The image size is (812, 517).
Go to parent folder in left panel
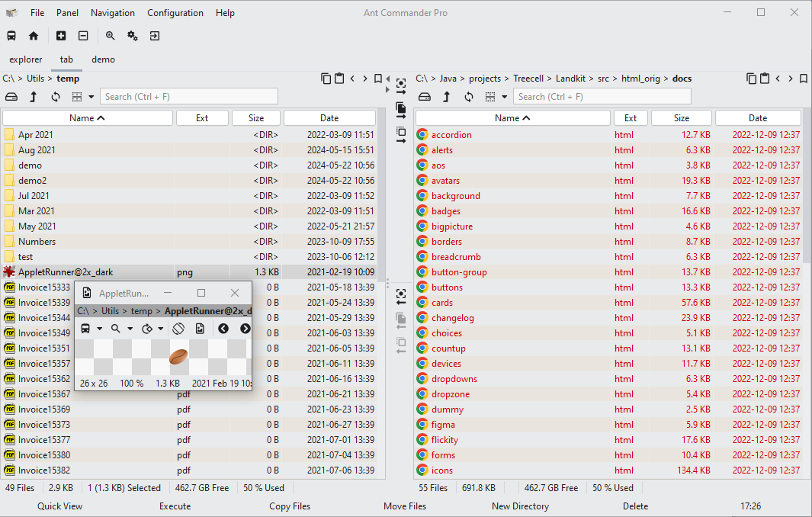(x=34, y=97)
